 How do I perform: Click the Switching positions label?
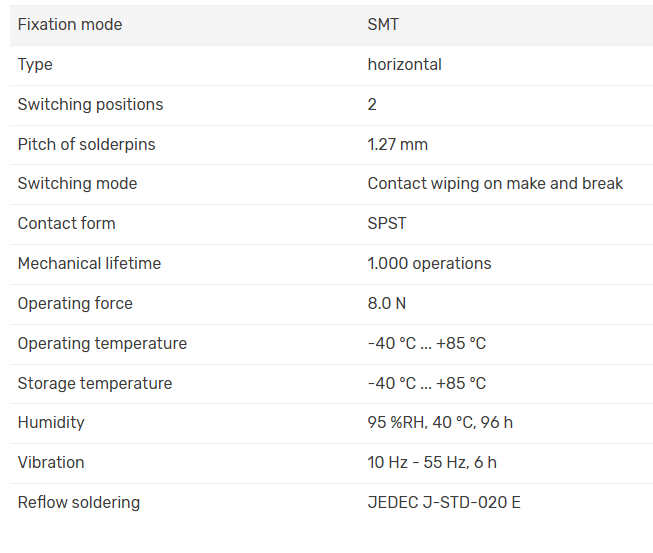point(90,105)
